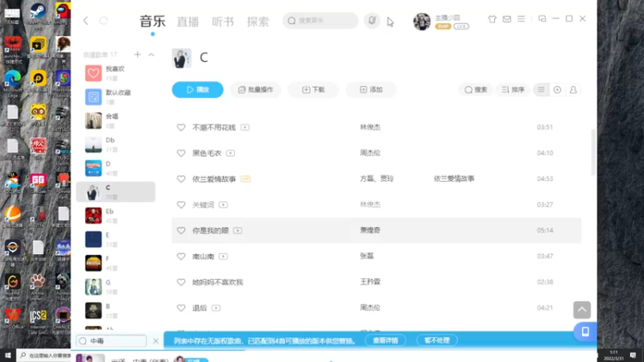Go back with the left arrow icon
644x362 pixels.
[86, 21]
